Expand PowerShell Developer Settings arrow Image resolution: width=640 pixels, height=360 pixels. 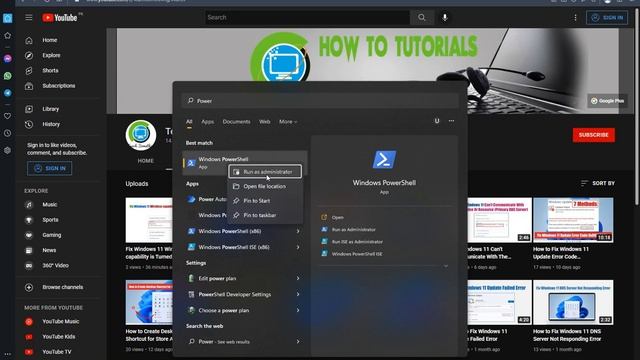pyautogui.click(x=298, y=294)
